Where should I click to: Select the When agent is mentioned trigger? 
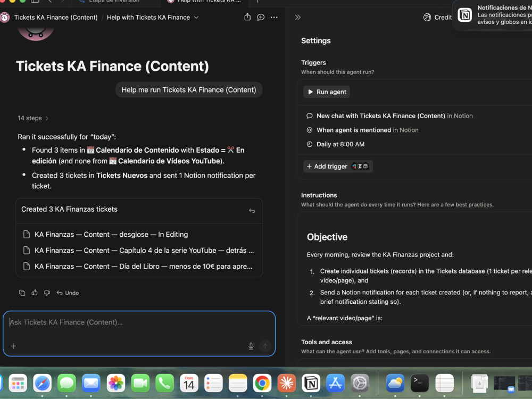point(362,130)
